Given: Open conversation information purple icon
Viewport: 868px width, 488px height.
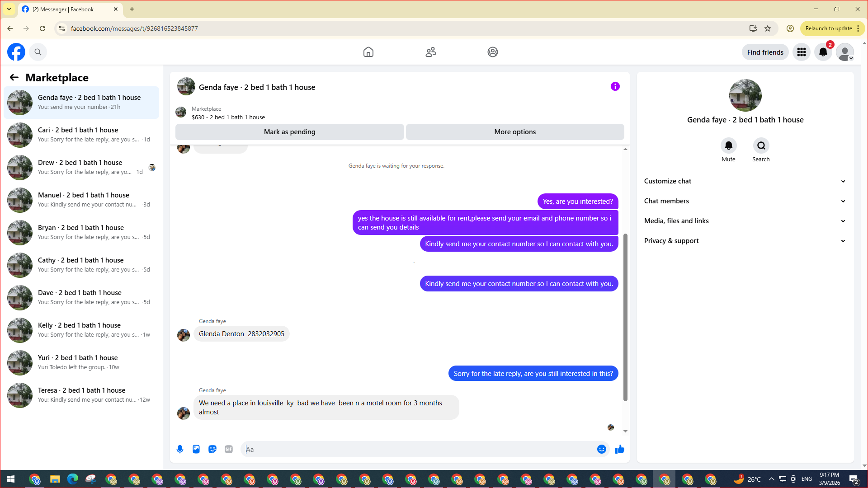Looking at the screenshot, I should (x=615, y=86).
